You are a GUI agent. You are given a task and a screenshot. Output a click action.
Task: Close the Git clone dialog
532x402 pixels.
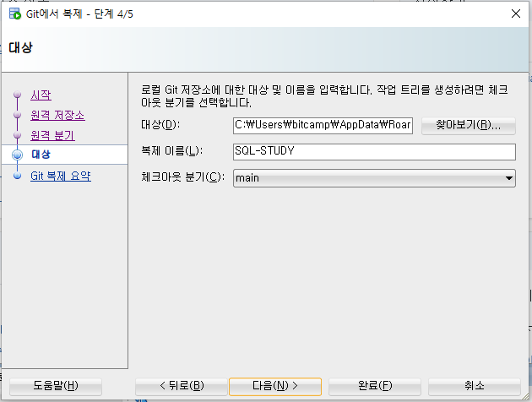click(x=516, y=14)
